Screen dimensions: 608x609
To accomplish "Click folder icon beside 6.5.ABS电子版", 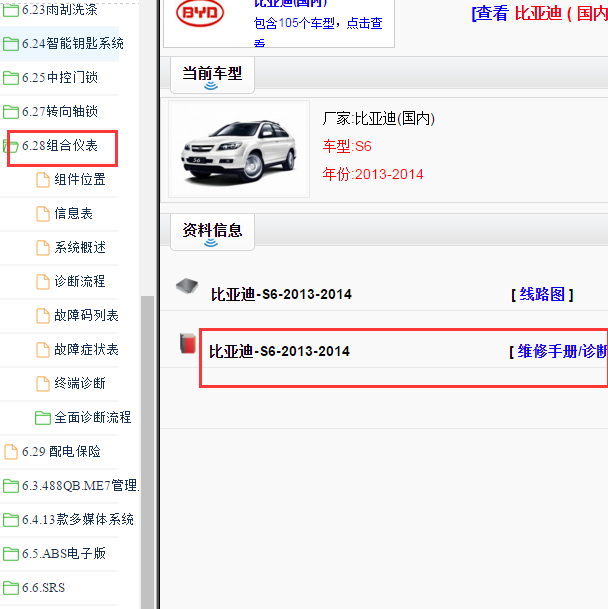I will point(10,554).
